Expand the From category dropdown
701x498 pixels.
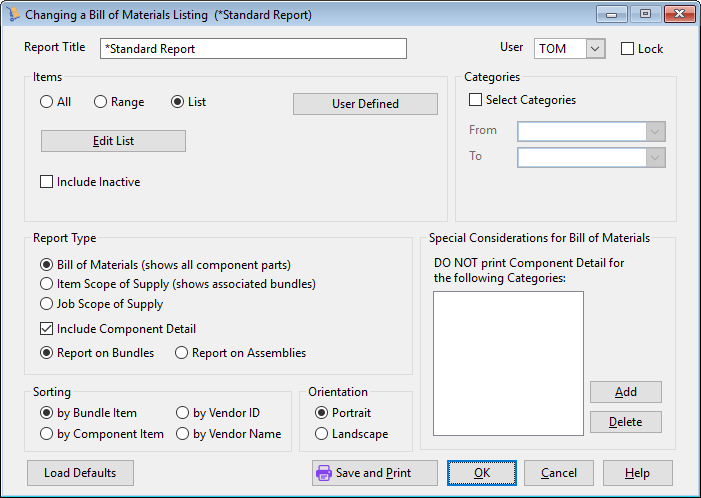(x=655, y=131)
